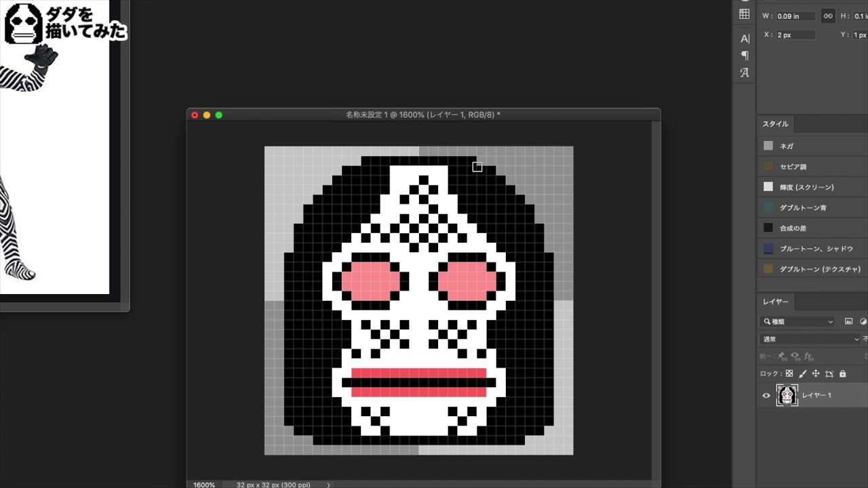
Task: Open the grid swatches panel icon
Action: 745,14
